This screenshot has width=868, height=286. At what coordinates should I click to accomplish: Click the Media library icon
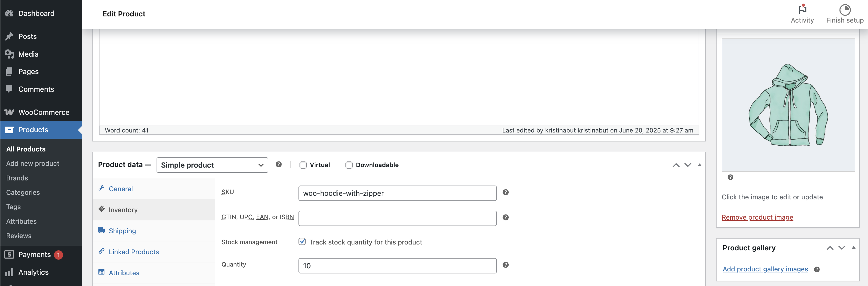9,54
